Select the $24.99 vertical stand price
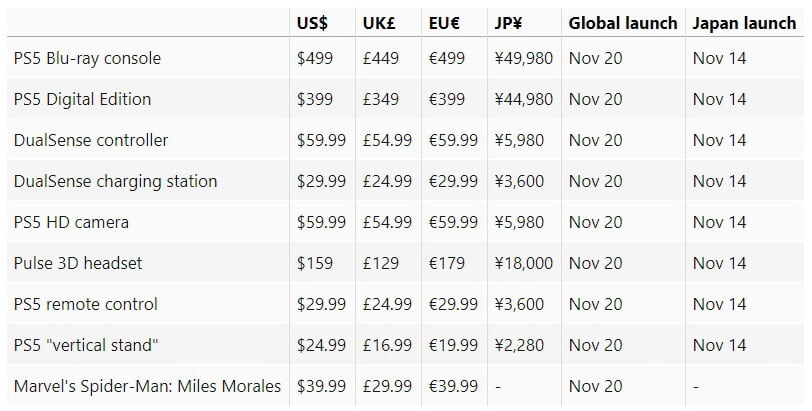812x411 pixels. coord(322,345)
